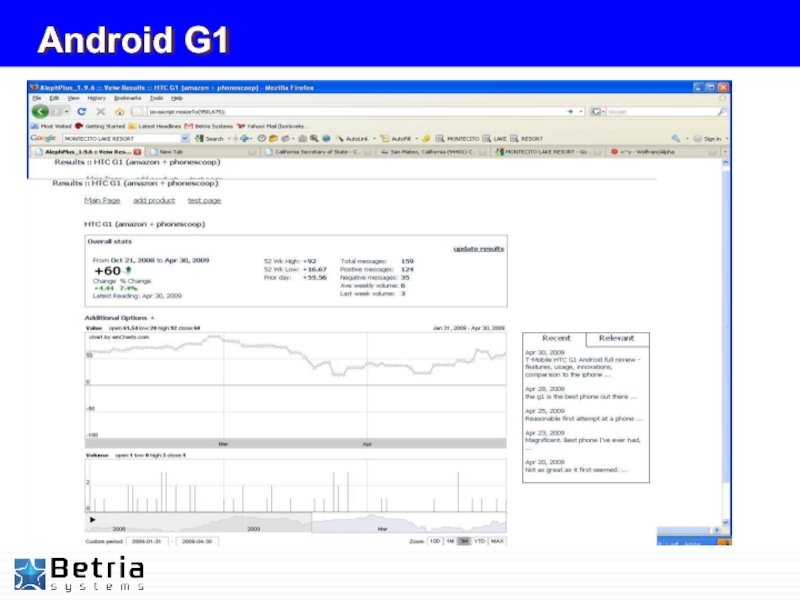Switch to California Secretary of State tab
This screenshot has width=800, height=600.
click(x=319, y=152)
